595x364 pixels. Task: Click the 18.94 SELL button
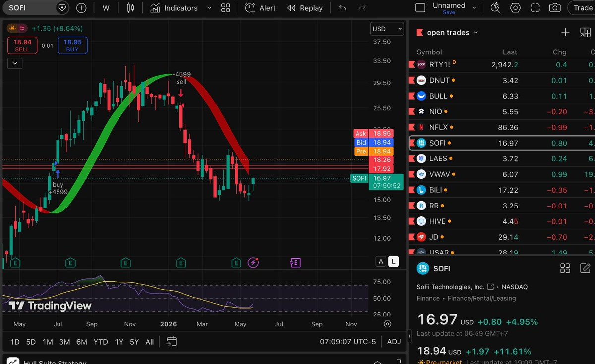[x=22, y=46]
